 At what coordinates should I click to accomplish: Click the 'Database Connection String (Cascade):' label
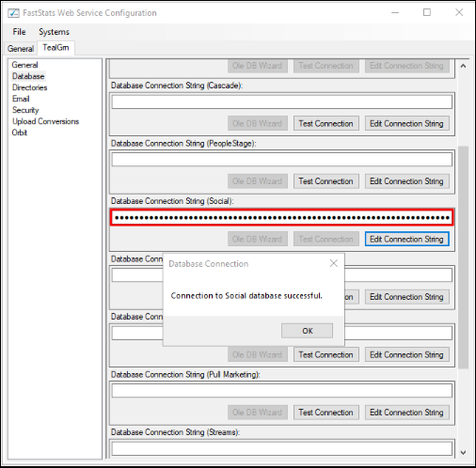pos(177,86)
